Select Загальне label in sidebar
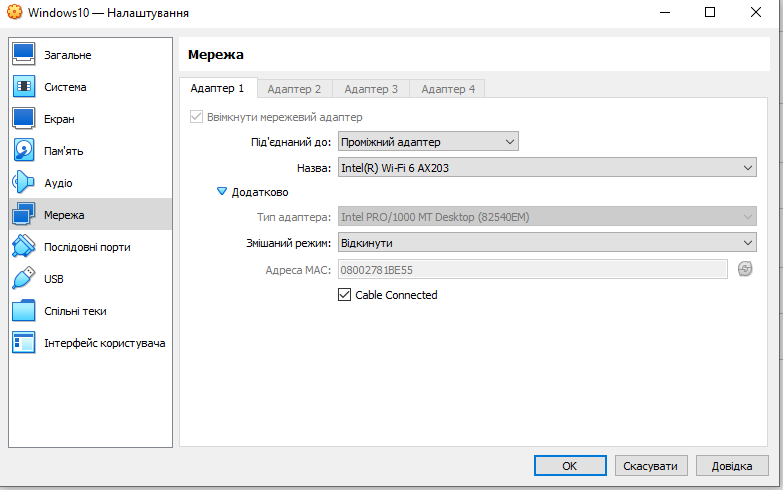Viewport: 783px width, 490px height. click(67, 55)
